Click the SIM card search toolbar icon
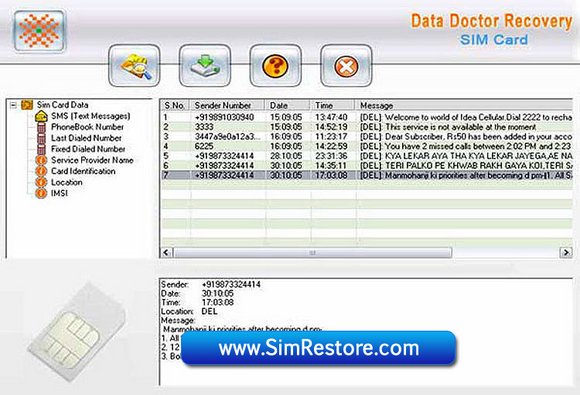Viewport: 580px width, 395px height. click(134, 66)
